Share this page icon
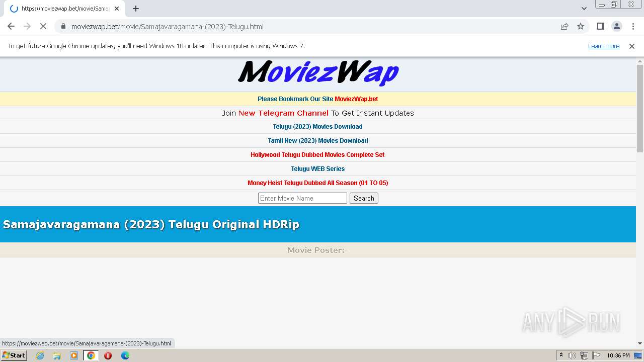Viewport: 644px width, 362px height. (x=565, y=26)
